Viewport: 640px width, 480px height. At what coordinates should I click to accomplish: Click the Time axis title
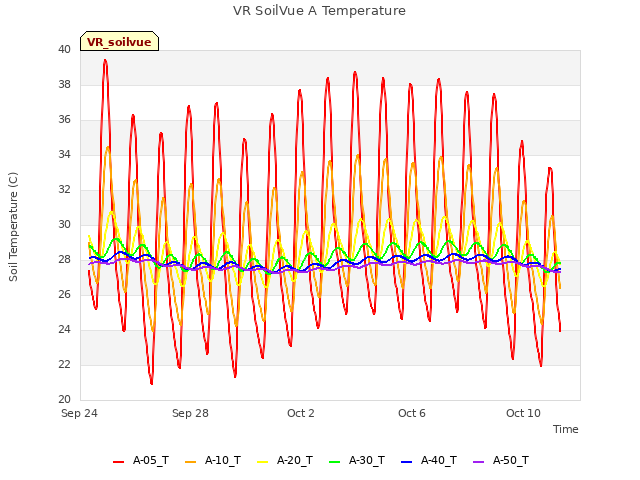click(x=566, y=429)
